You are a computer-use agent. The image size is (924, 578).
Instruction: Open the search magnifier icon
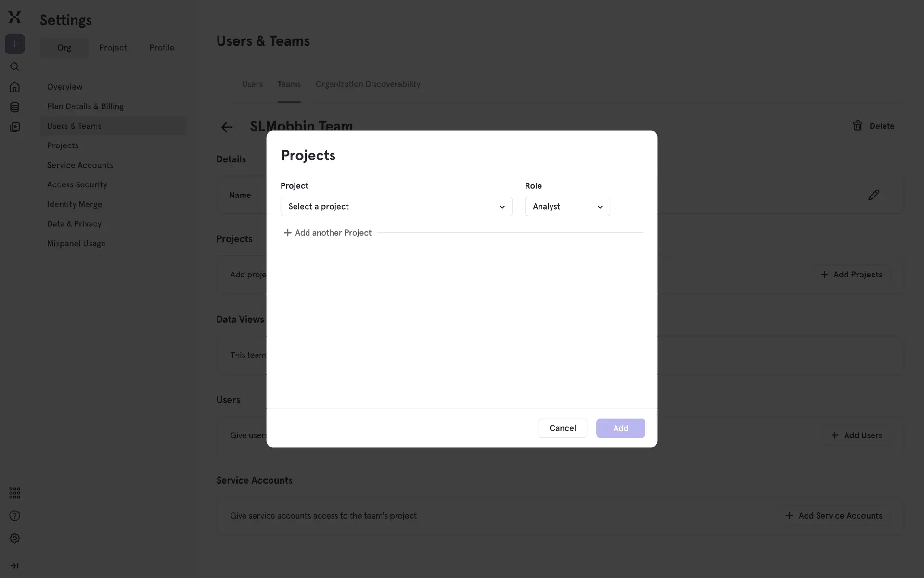tap(14, 66)
